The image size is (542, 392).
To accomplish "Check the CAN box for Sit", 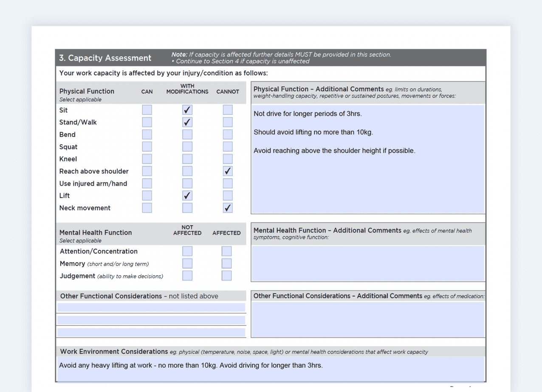I will point(147,109).
